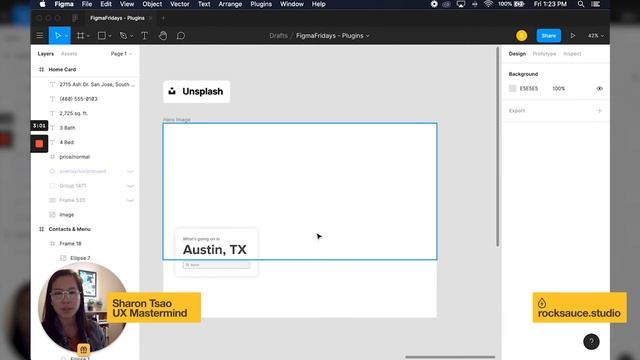
Task: Click the Contacts & Menu frame icon
Action: (41, 229)
